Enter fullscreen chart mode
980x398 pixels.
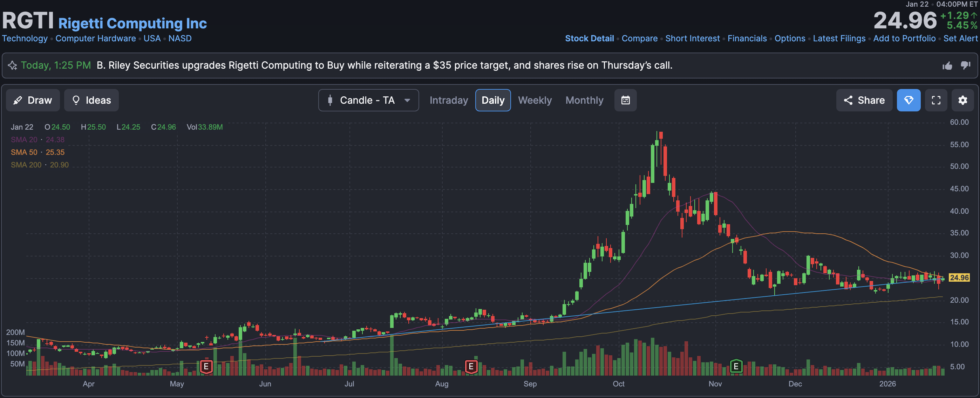pos(935,100)
